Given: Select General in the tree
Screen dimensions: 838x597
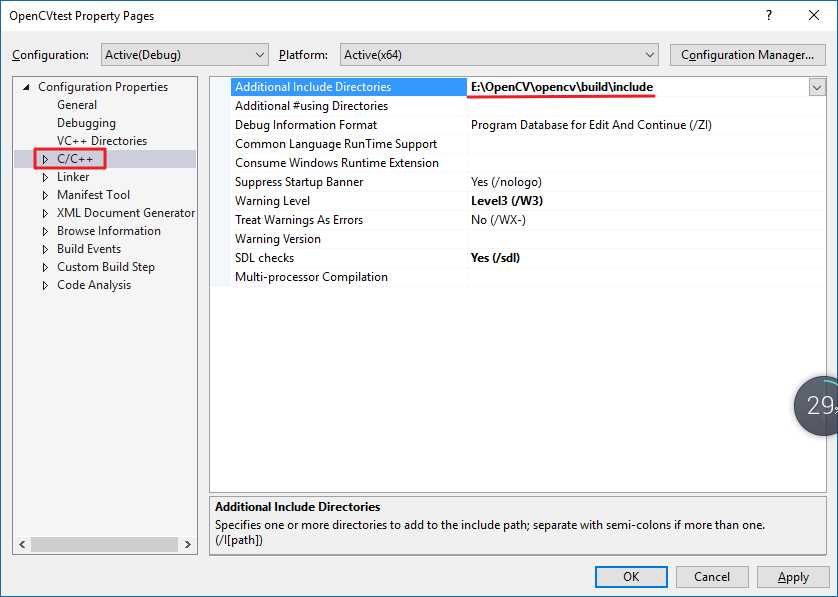Looking at the screenshot, I should [x=77, y=105].
